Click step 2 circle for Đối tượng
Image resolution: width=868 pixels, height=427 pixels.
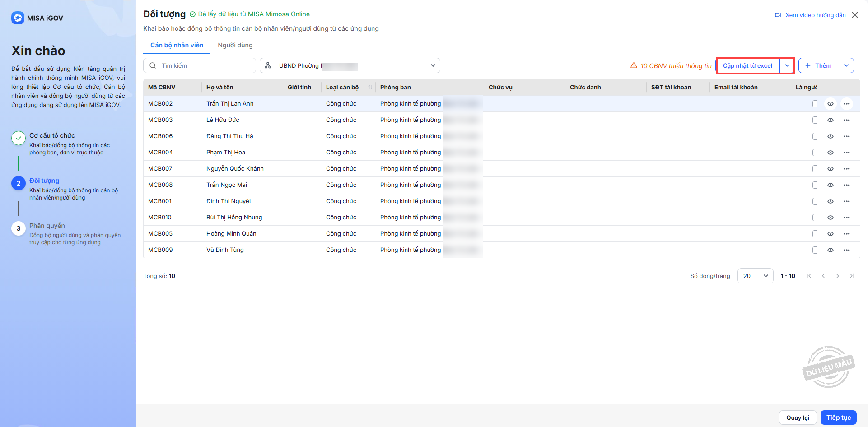point(19,183)
